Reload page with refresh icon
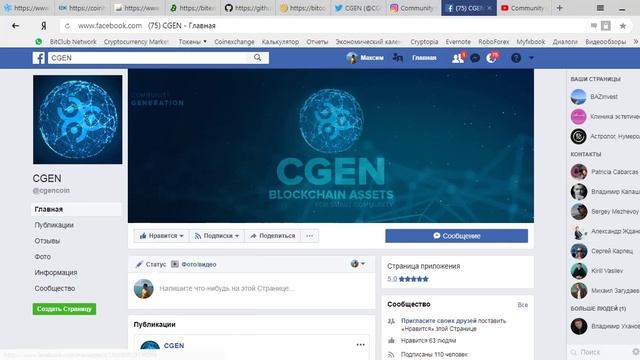The image size is (640, 360). (67, 26)
